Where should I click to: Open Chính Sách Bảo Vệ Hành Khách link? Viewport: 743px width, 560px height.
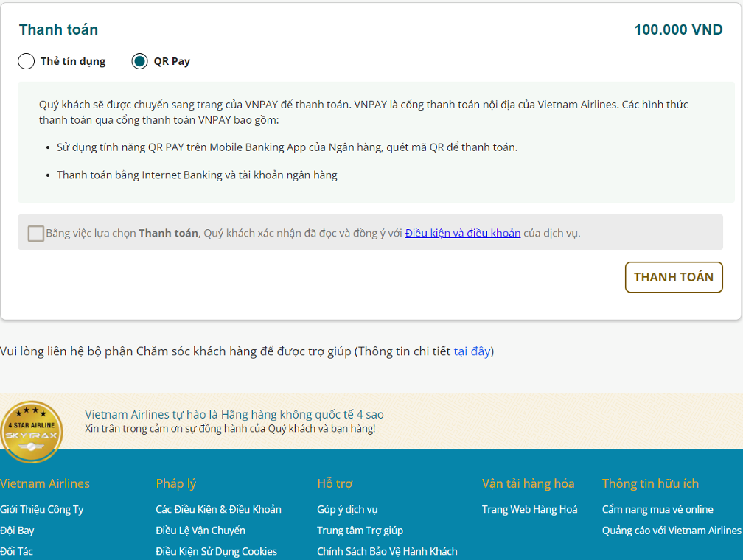click(387, 551)
